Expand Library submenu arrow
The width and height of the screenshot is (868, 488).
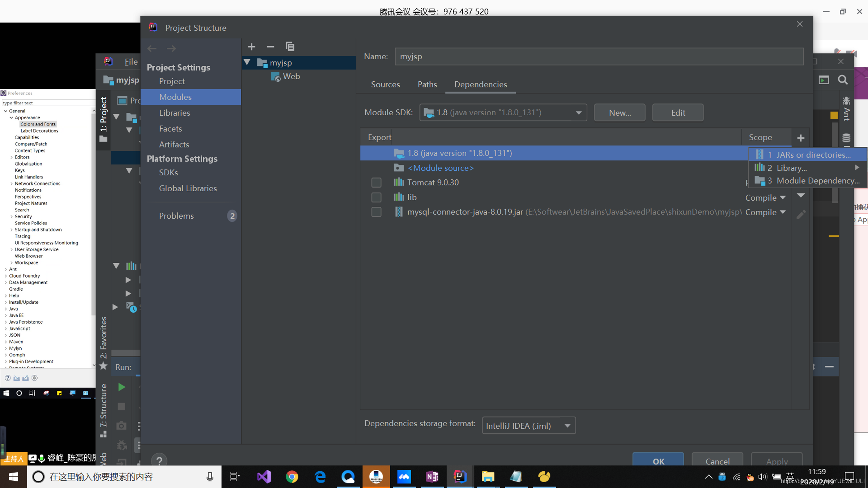(857, 167)
